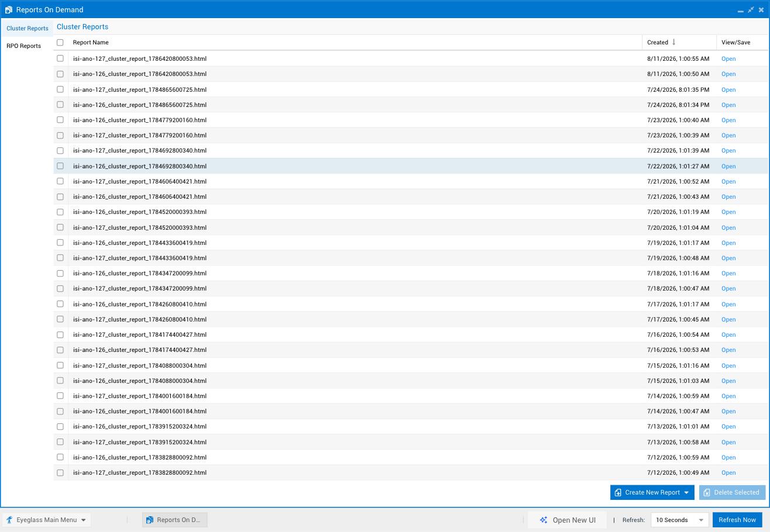Click the document icon on Create New Report
Viewport: 770px width, 532px height.
(x=618, y=492)
